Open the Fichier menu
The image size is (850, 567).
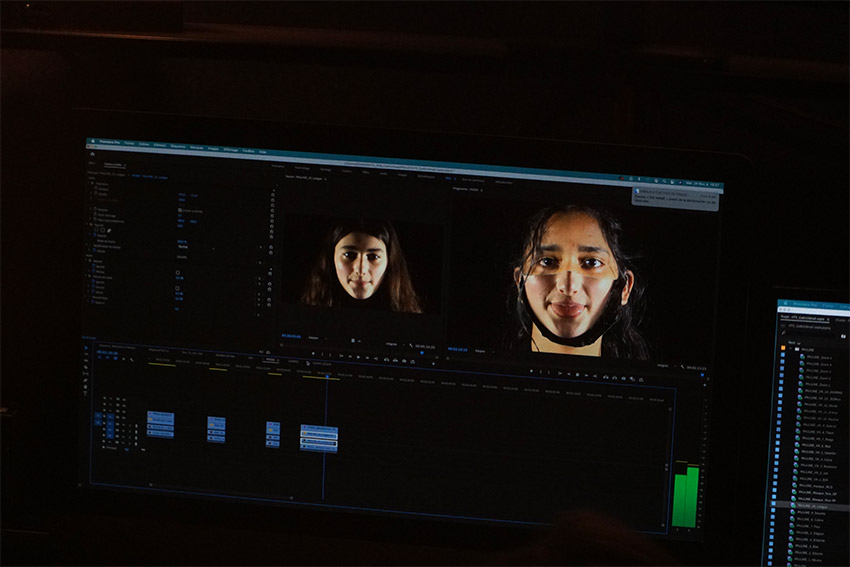(129, 143)
